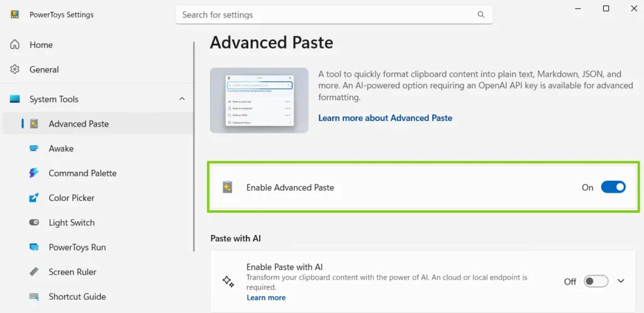Click the Color Picker eyedropper icon
Screen dimensions: 644x313
pos(34,198)
